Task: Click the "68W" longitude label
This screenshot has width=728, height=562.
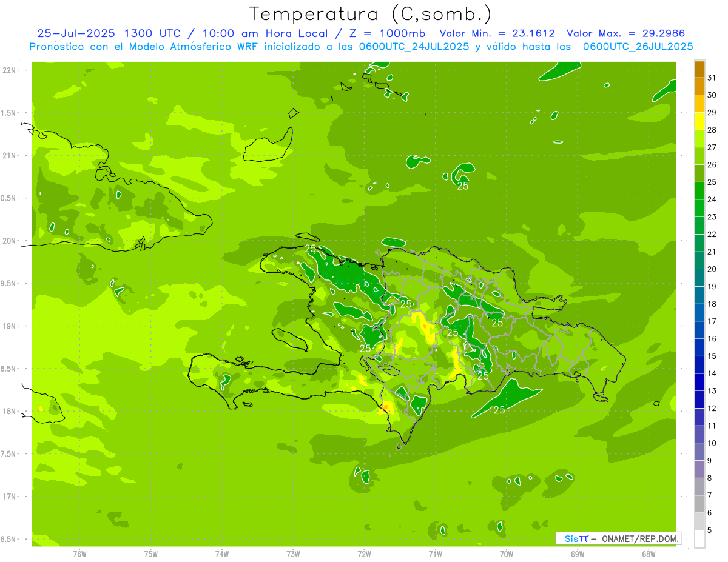Action: point(649,554)
